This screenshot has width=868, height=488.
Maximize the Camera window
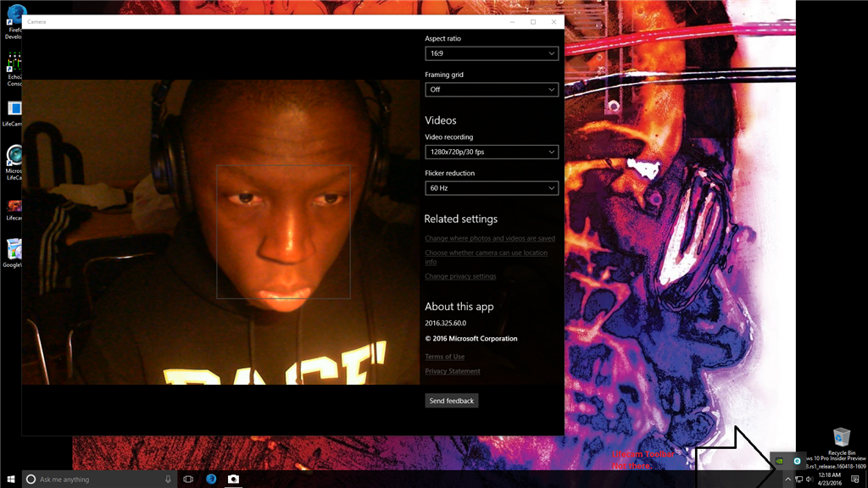tap(533, 22)
